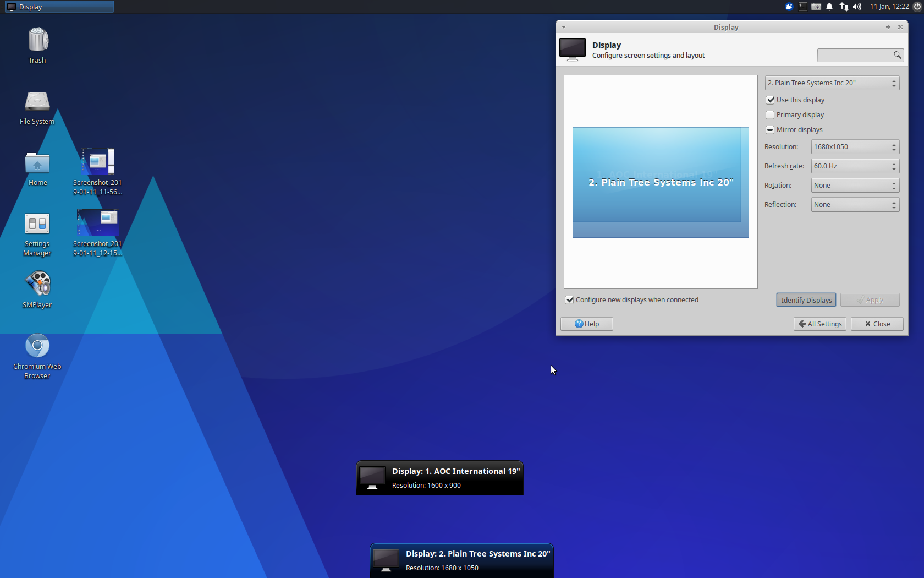Launch Settings Manager from desktop

[x=37, y=225]
